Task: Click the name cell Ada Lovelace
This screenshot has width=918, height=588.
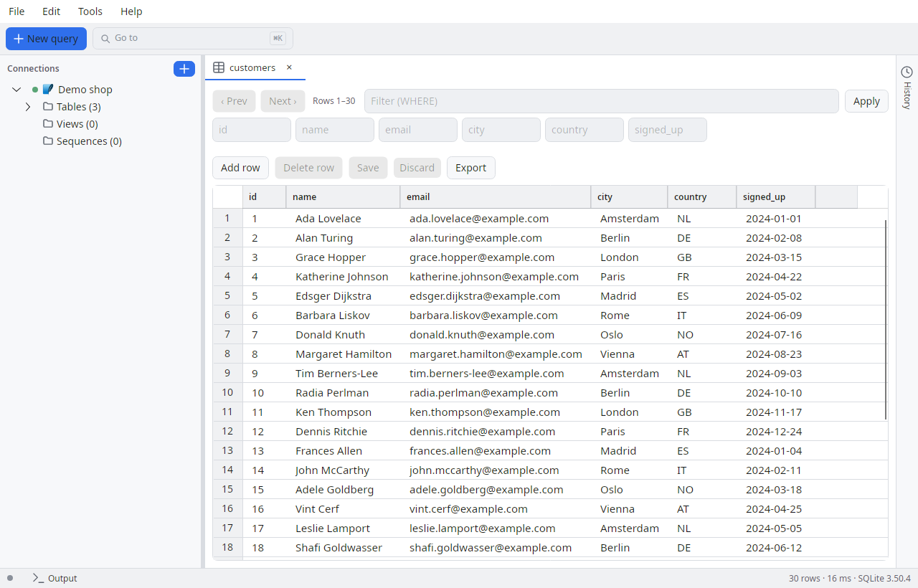Action: [343, 219]
